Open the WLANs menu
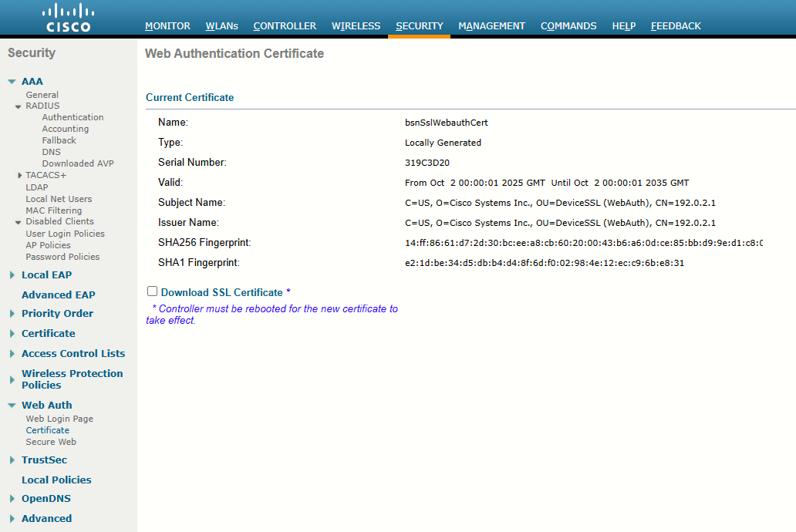Viewport: 796px width, 532px height. [x=222, y=26]
